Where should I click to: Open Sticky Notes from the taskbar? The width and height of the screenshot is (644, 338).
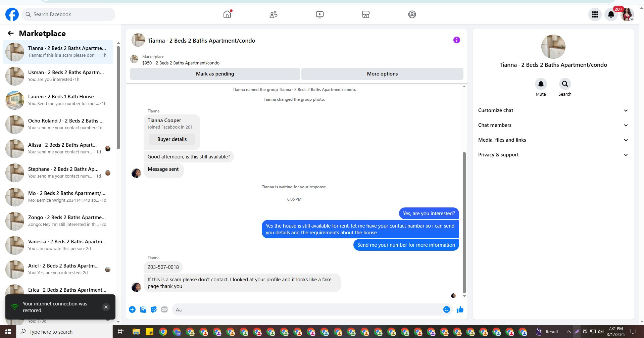click(x=150, y=332)
